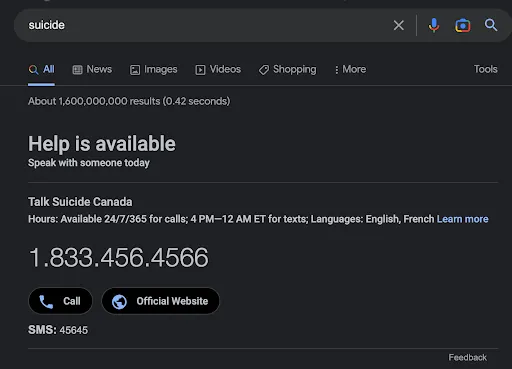This screenshot has height=369, width=512.
Task: Clear the search box with the X icon
Action: [x=399, y=25]
